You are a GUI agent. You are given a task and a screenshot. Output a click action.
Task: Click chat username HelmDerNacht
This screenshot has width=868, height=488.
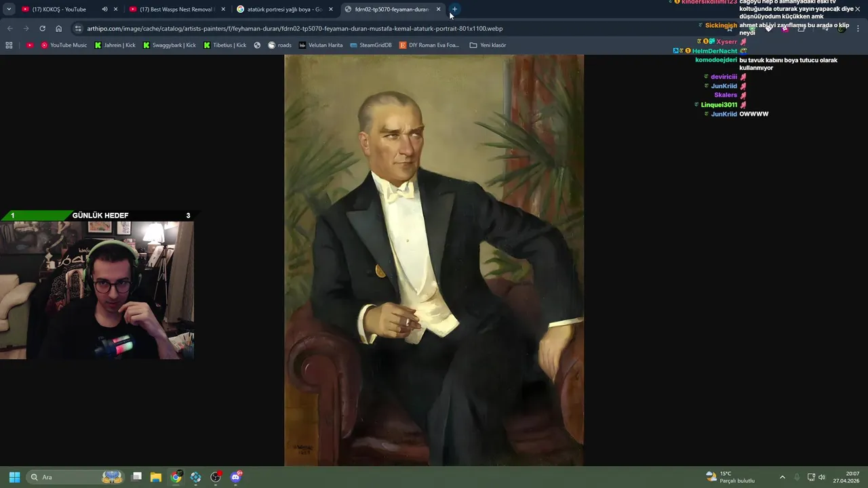pos(715,51)
